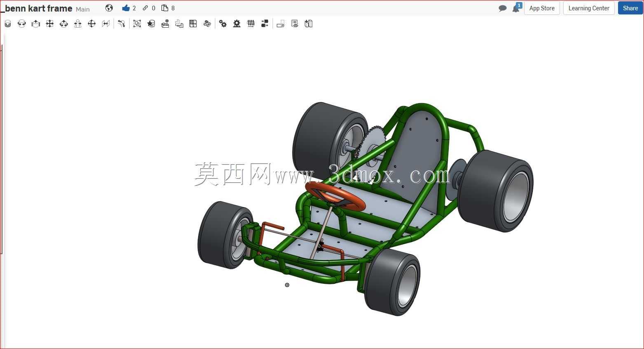The image size is (644, 349).
Task: Click the orange steering wheel on the kart
Action: tap(335, 196)
